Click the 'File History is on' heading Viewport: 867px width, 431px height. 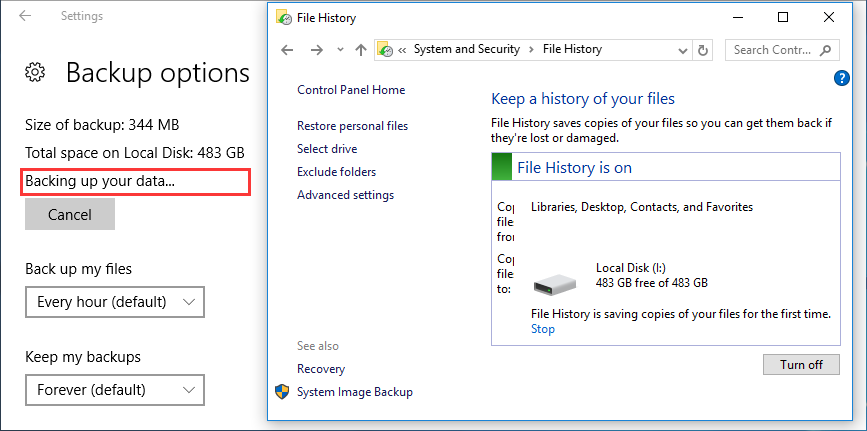(x=574, y=168)
